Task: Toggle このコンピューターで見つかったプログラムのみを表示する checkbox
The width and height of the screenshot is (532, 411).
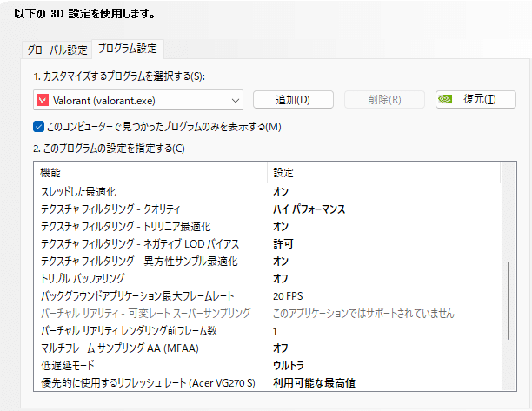Action: (38, 127)
